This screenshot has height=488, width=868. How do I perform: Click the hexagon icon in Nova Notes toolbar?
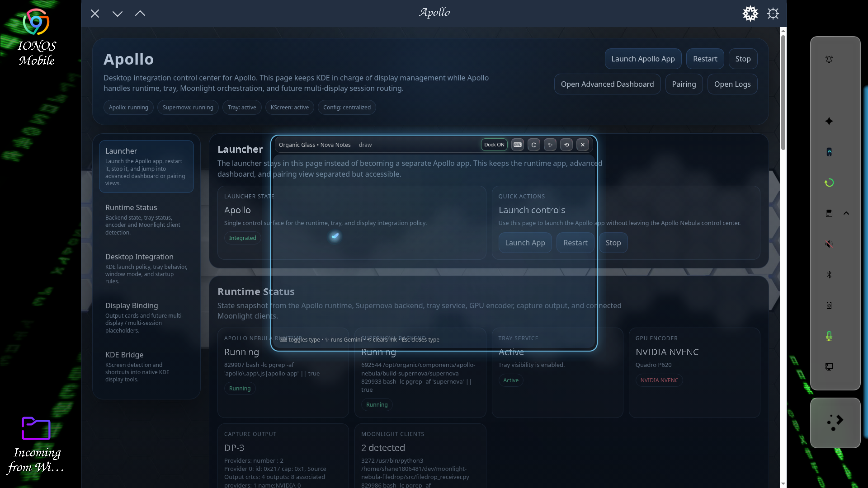(x=534, y=145)
